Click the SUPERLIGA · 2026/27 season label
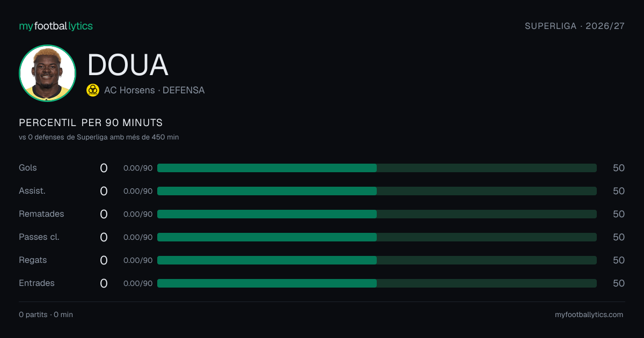 575,26
